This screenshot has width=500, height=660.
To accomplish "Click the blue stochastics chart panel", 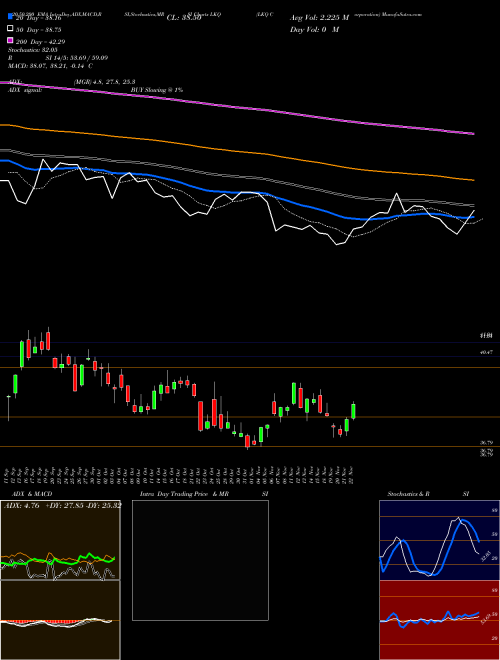I will [439, 540].
